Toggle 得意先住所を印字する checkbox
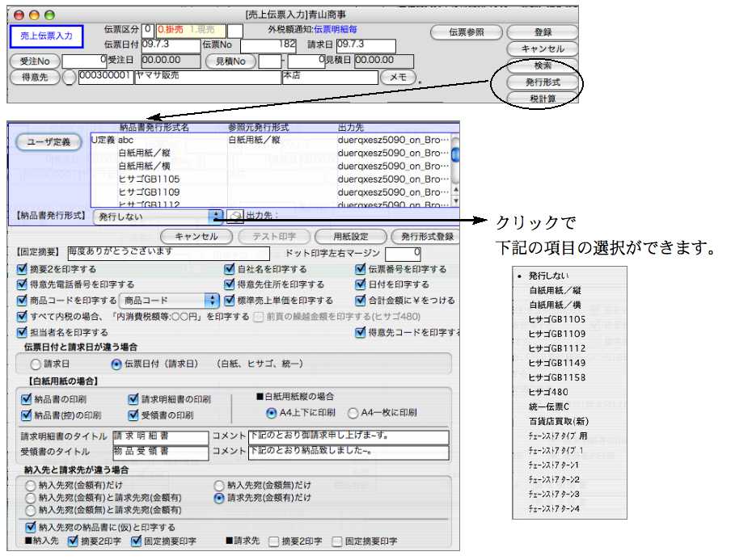The width and height of the screenshot is (731, 560). point(229,284)
